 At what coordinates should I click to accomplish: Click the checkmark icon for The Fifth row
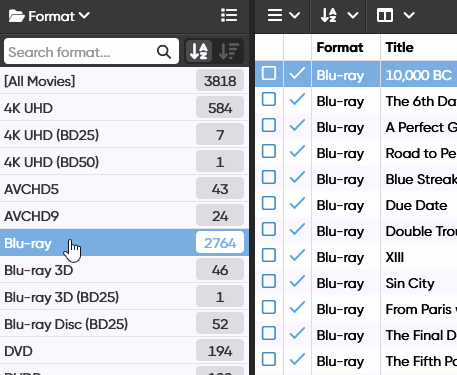[x=297, y=359]
